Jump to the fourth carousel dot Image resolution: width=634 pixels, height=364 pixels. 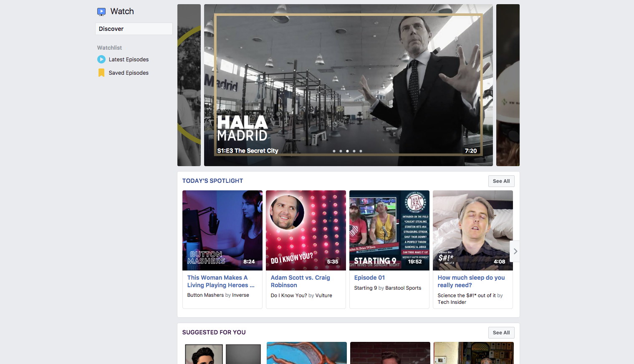[354, 151]
